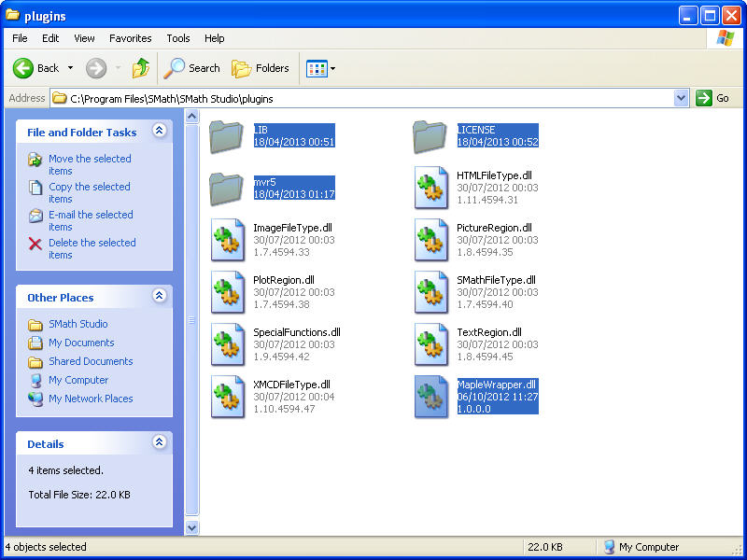Viewport: 747px width, 560px height.
Task: Toggle the Folders pane button
Action: click(x=261, y=68)
